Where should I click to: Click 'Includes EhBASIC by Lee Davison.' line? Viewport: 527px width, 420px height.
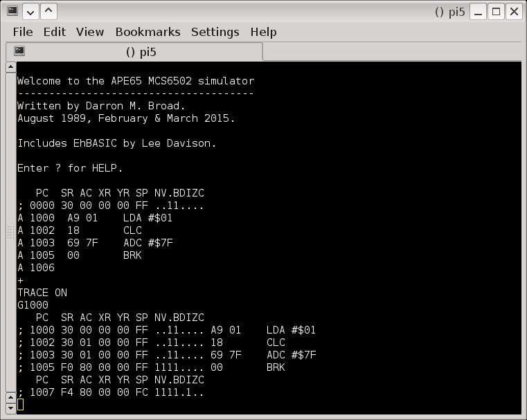(116, 143)
